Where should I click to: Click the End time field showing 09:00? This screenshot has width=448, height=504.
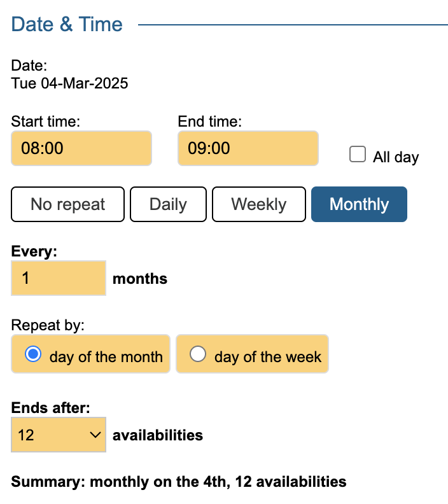click(248, 148)
